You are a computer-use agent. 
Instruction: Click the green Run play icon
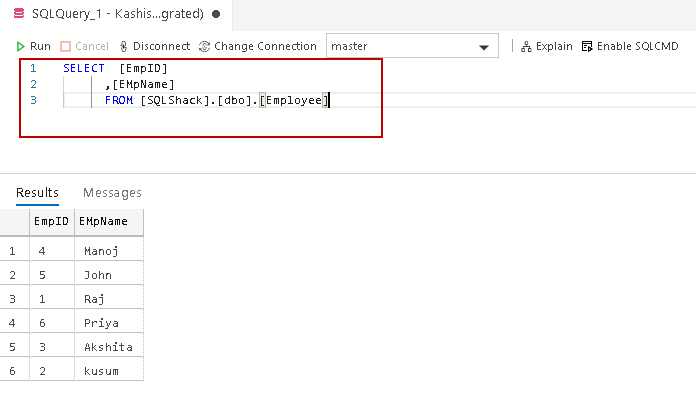[20, 46]
